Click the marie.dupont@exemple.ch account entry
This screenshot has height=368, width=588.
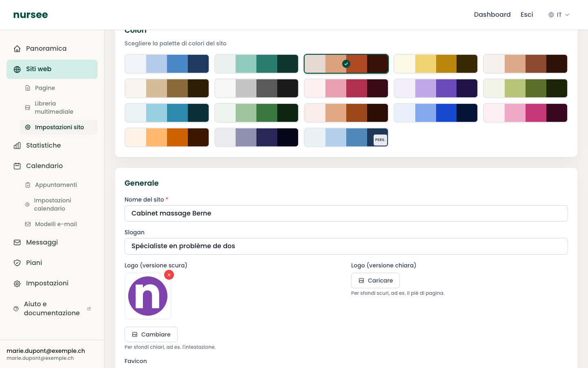52,354
